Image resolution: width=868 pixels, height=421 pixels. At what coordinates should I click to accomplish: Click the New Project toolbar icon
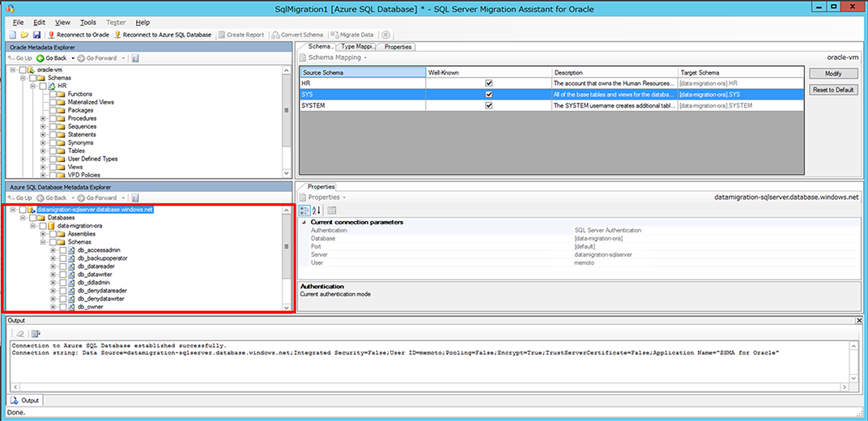[12, 34]
